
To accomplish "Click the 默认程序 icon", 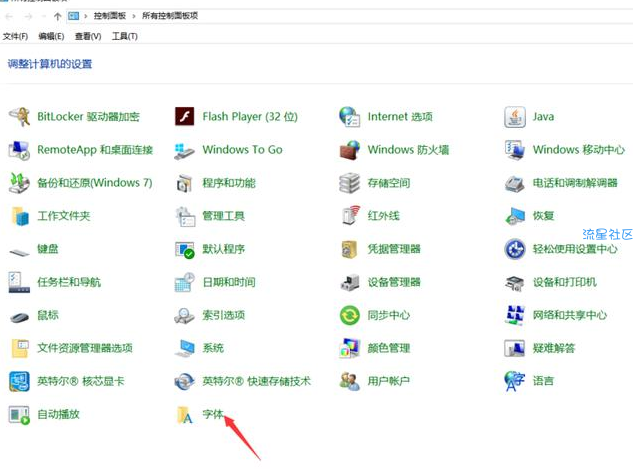I will pyautogui.click(x=185, y=250).
